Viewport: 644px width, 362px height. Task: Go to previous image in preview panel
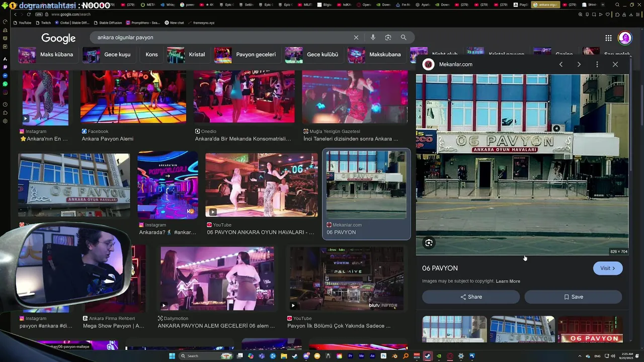(x=561, y=64)
